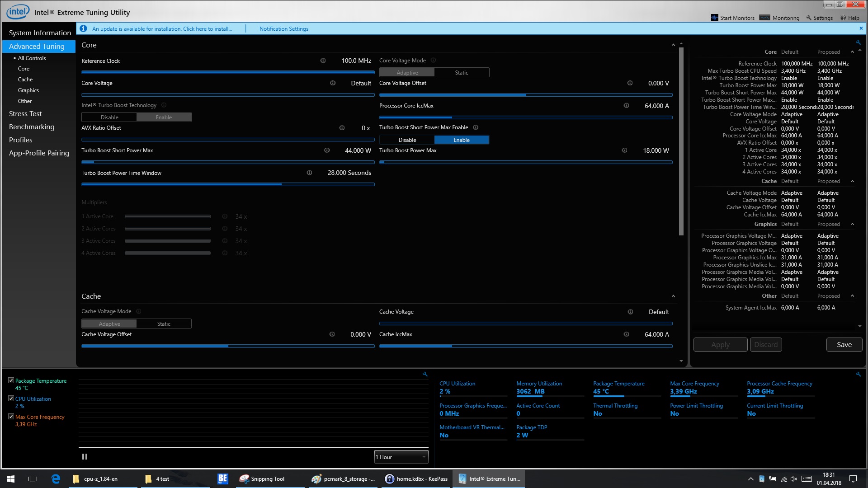
Task: Open Monitoring view from top bar
Action: (779, 18)
